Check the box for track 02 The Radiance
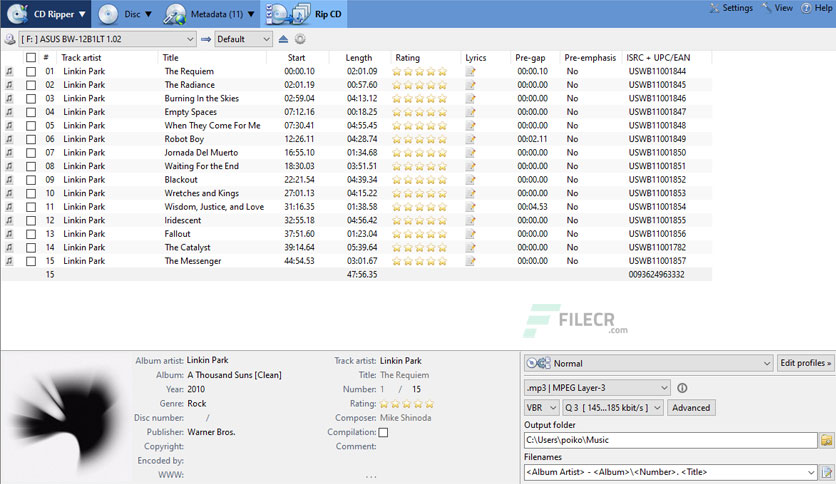 [x=31, y=85]
